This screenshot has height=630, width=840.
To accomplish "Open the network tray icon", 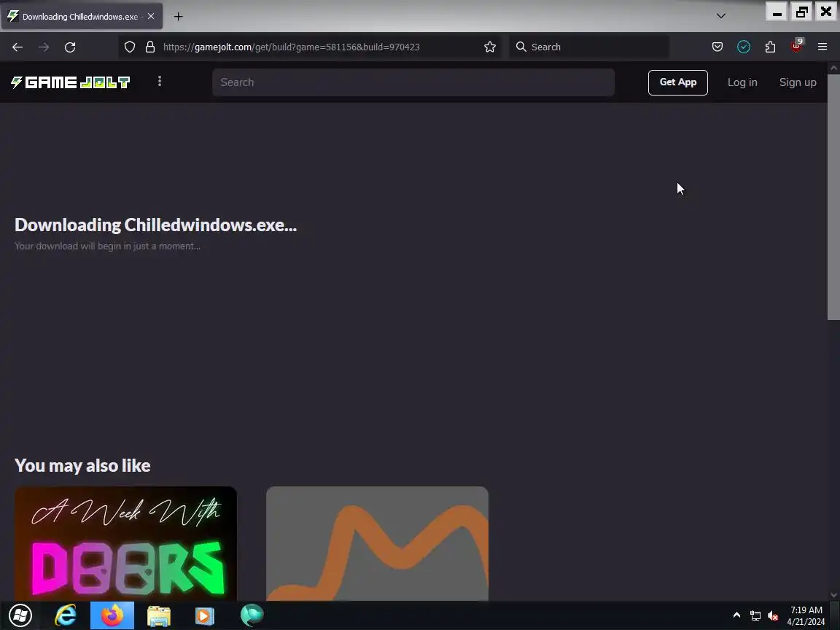I will point(755,616).
